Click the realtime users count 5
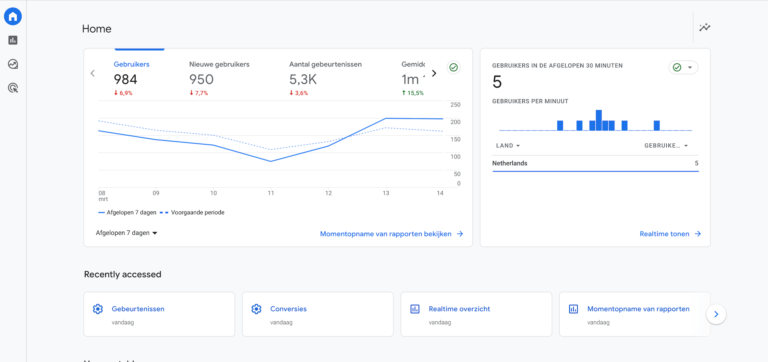This screenshot has height=362, width=768. tap(497, 82)
